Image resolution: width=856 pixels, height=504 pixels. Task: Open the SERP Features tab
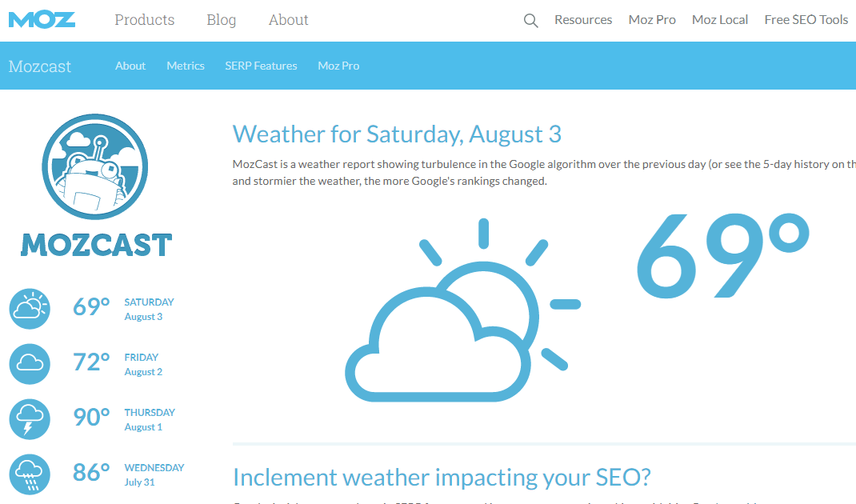[x=261, y=66]
